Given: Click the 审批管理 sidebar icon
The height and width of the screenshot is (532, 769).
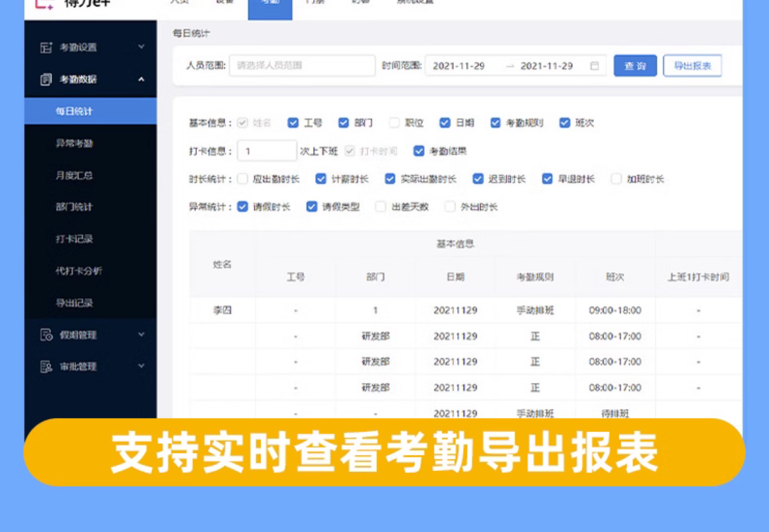Looking at the screenshot, I should [x=46, y=367].
